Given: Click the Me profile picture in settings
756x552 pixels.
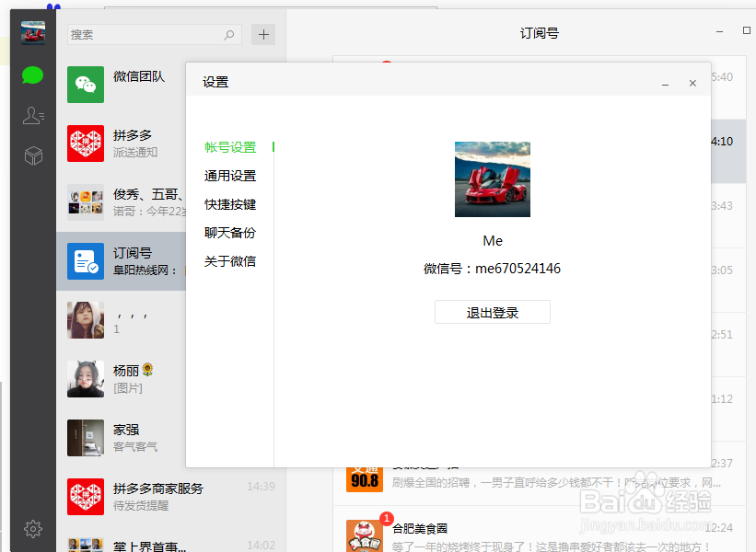Looking at the screenshot, I should tap(493, 178).
